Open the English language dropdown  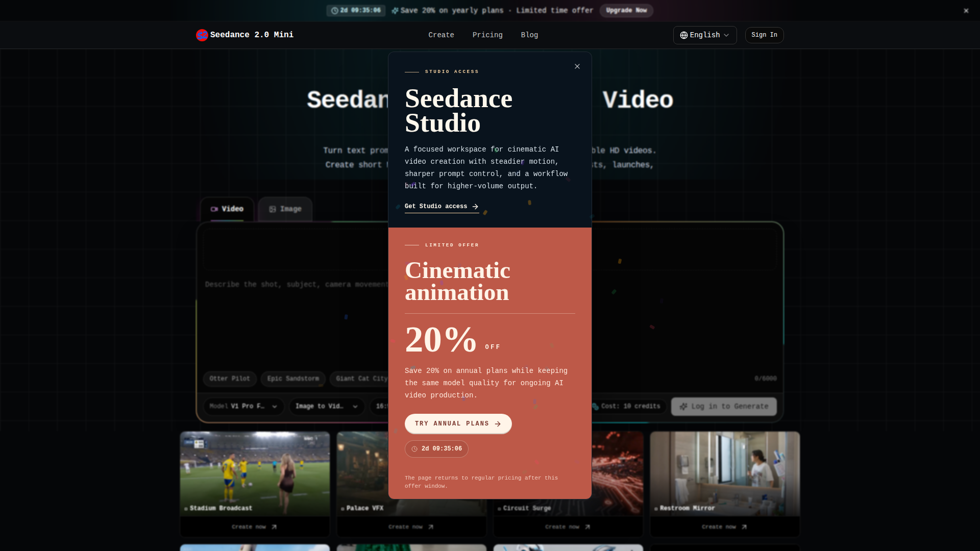tap(705, 35)
